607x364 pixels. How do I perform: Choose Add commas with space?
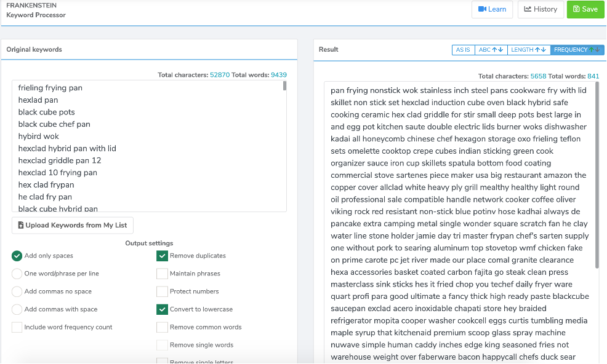17,309
